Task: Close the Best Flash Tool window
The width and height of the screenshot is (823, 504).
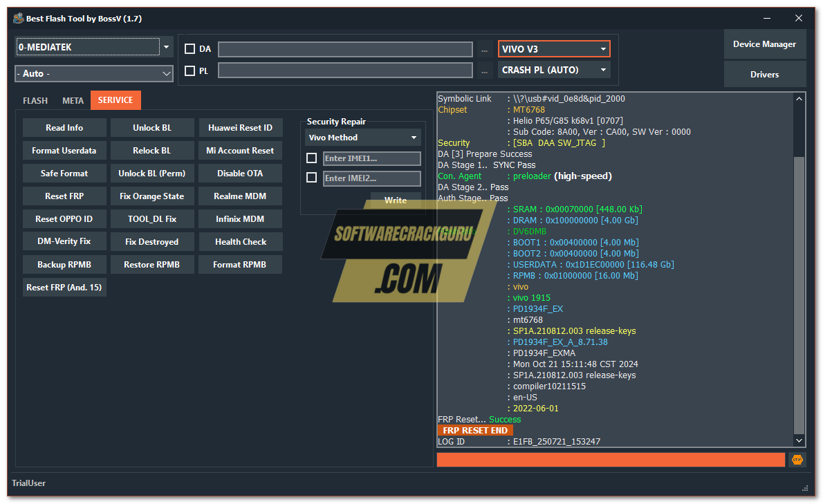Action: coord(798,19)
